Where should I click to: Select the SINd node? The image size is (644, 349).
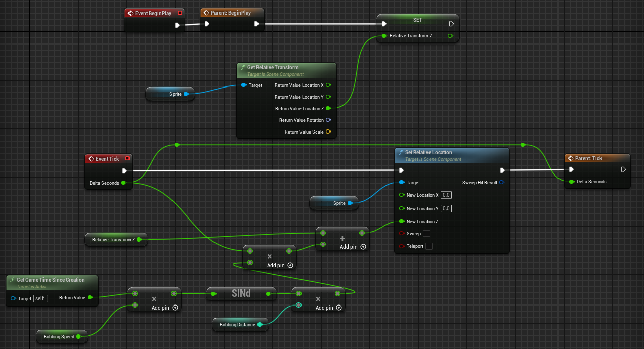pos(241,293)
